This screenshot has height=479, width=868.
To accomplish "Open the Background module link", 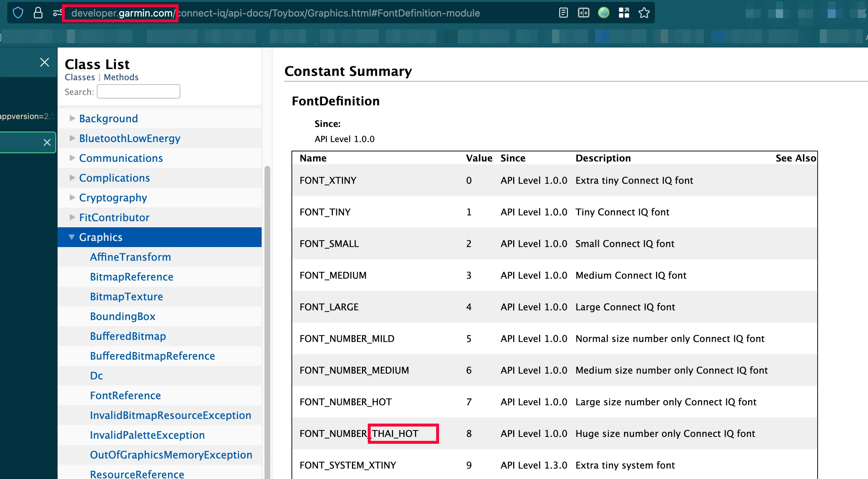I will tap(108, 119).
